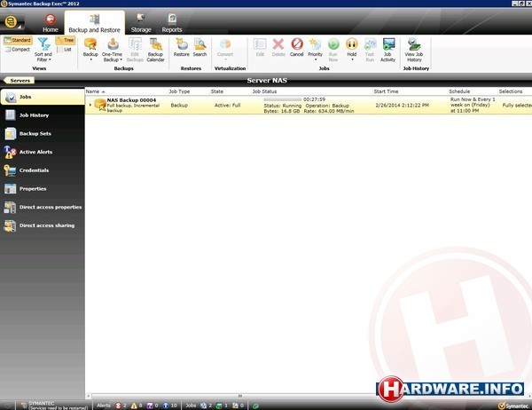532x410 pixels.
Task: Open the One-Time Backup dropdown
Action: (x=112, y=50)
